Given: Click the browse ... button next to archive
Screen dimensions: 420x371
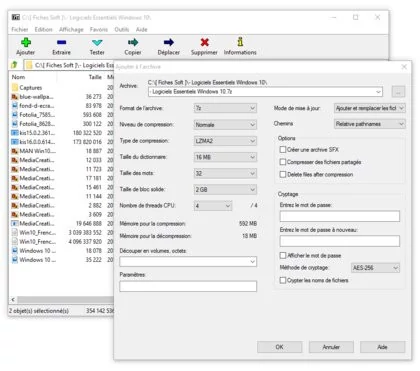Looking at the screenshot, I should pyautogui.click(x=398, y=92).
